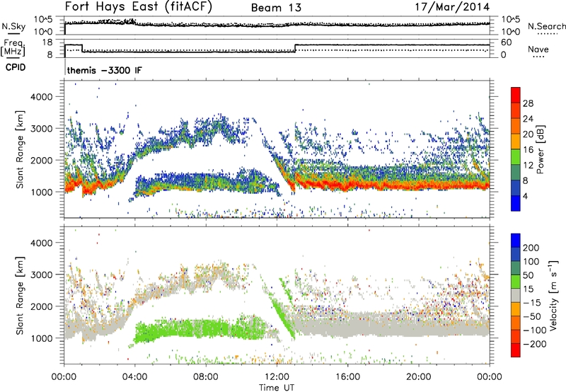
Task: Click the 'Nave' legend label
Action: coord(538,50)
